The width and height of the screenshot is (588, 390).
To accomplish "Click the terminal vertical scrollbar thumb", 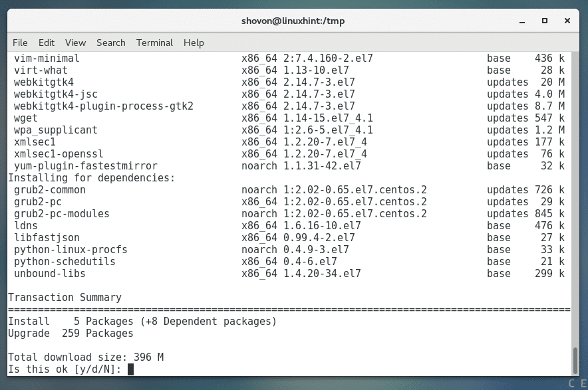I will tap(575, 361).
